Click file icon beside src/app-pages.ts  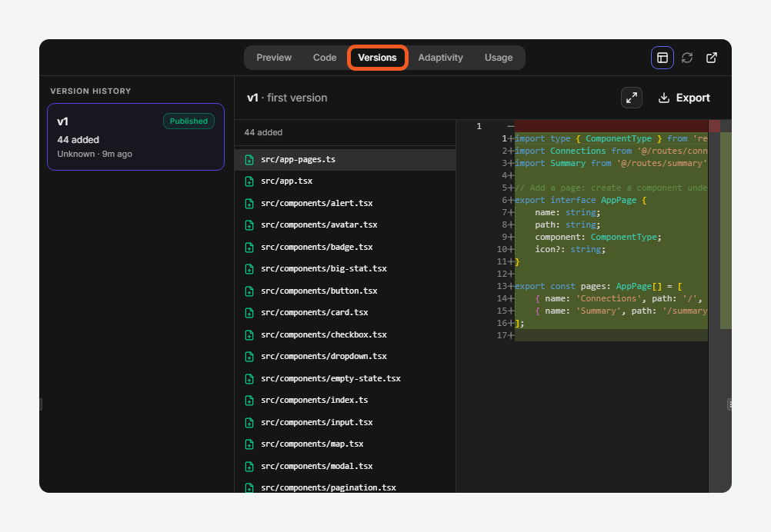[x=249, y=160]
